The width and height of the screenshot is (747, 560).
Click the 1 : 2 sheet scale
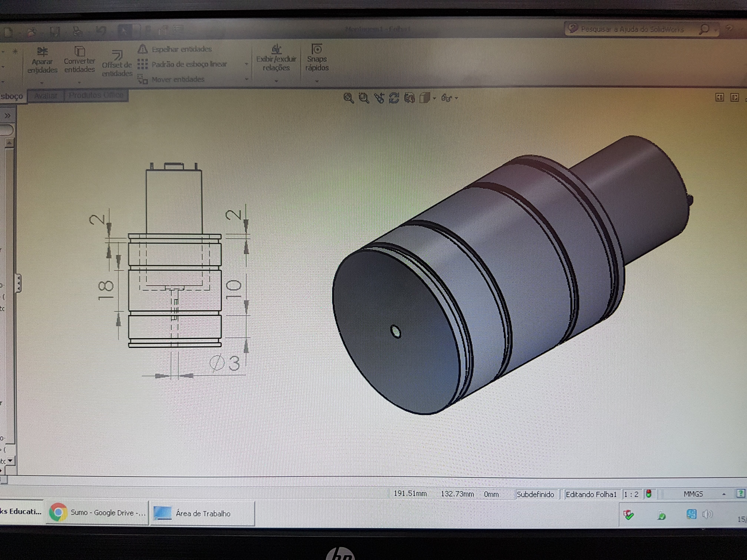point(631,494)
